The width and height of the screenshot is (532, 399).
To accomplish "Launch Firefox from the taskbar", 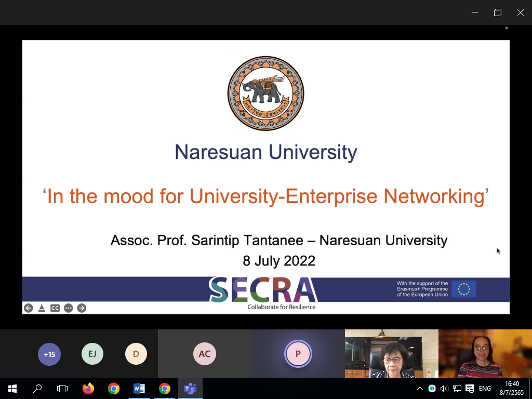I will click(88, 389).
